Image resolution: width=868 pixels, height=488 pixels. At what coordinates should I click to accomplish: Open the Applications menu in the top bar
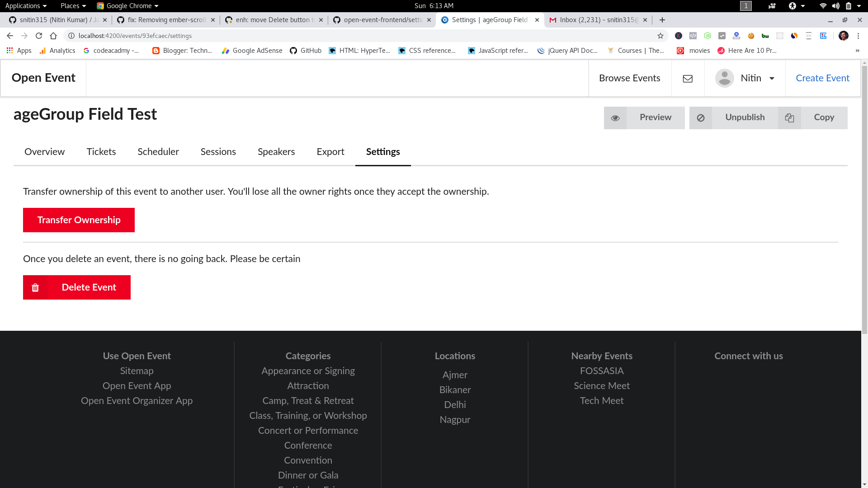click(x=26, y=6)
